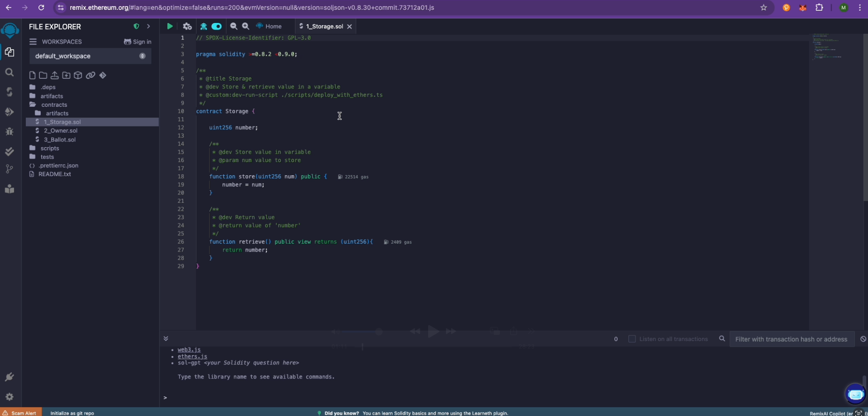Zoom out editor font icon
This screenshot has width=868, height=416.
(234, 26)
